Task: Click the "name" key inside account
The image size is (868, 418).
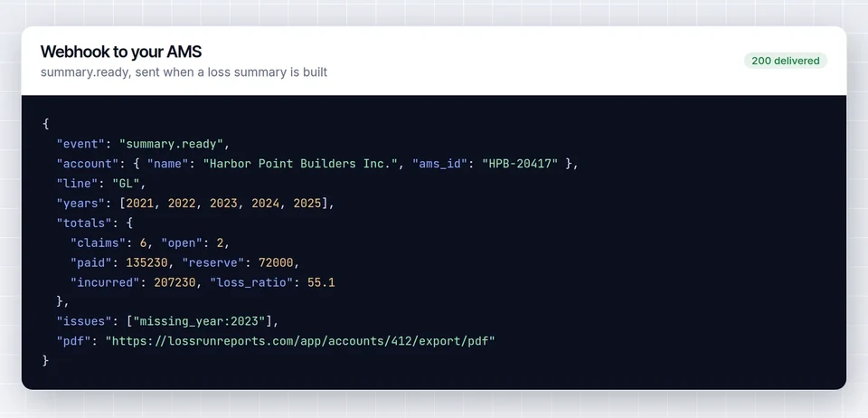Action: [x=168, y=164]
